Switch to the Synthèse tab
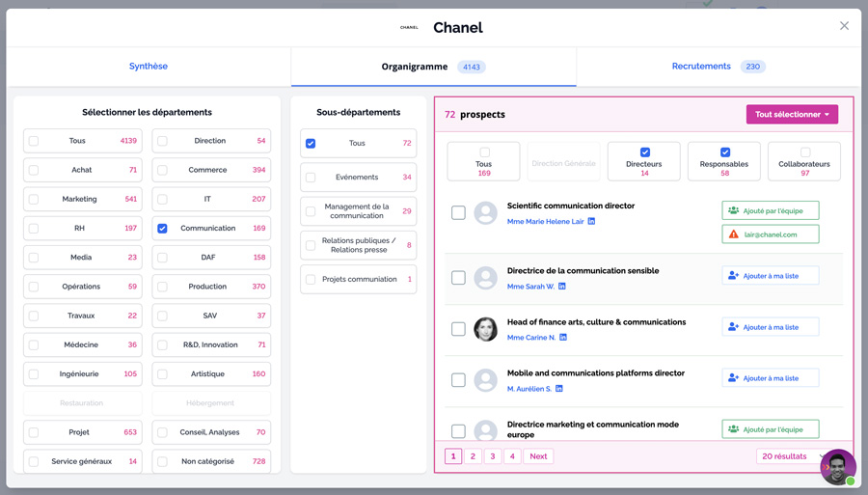This screenshot has height=495, width=868. [x=149, y=67]
